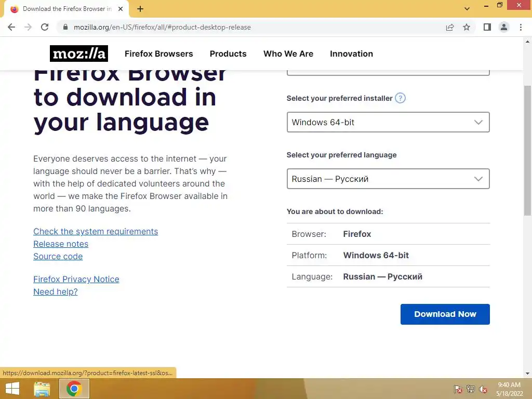Click the Action Center flag tray icon
532x399 pixels.
click(458, 389)
